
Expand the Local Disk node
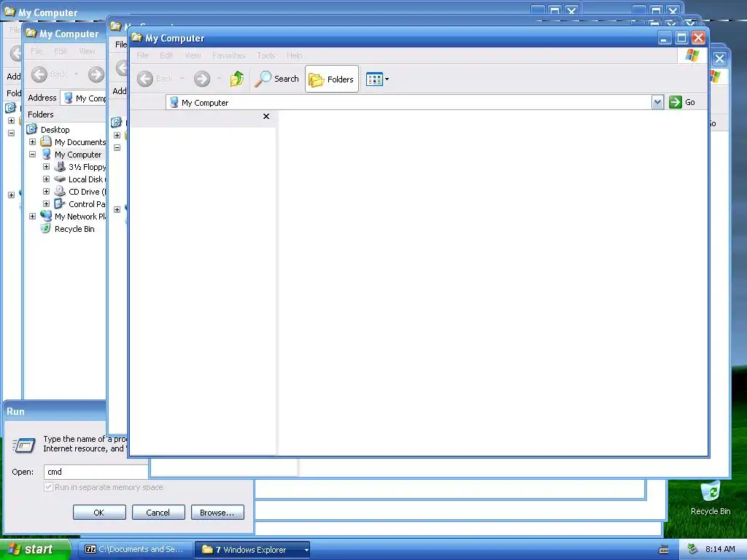pyautogui.click(x=46, y=179)
